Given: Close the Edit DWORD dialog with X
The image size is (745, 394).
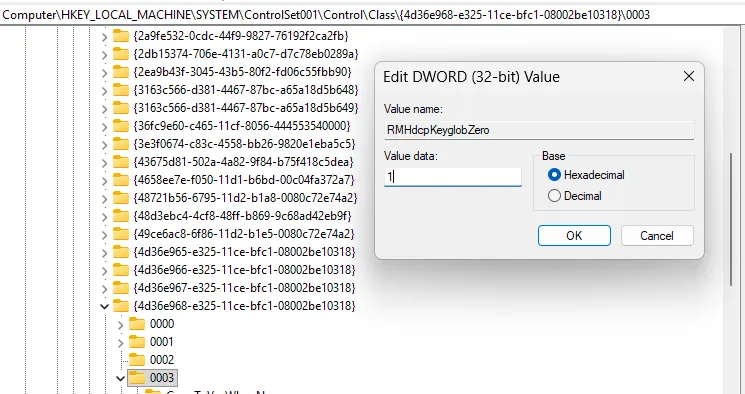Looking at the screenshot, I should (x=688, y=76).
